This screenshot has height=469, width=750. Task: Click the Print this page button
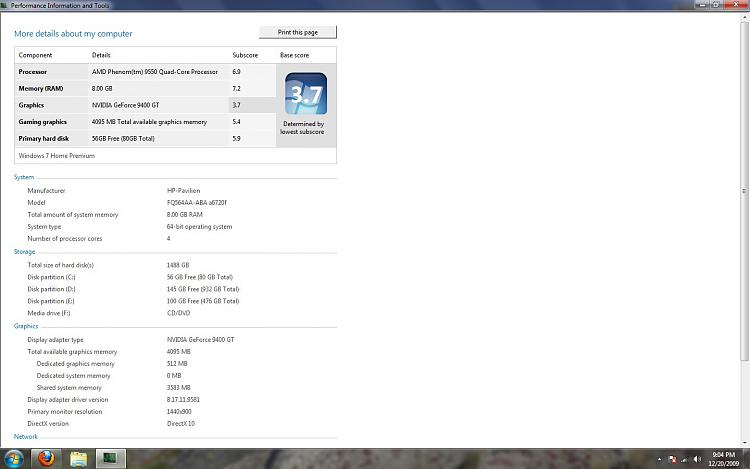298,32
